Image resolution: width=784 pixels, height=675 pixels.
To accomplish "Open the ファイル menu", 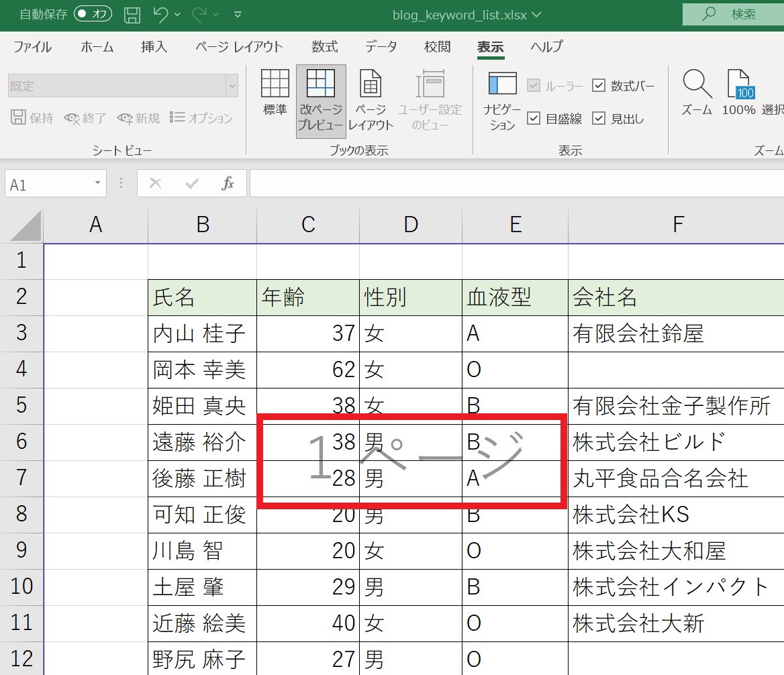I will click(32, 47).
